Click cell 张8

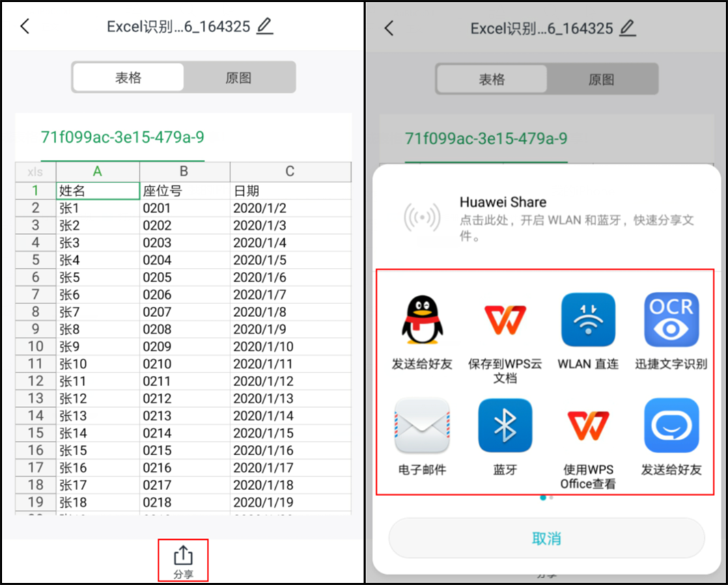click(98, 329)
